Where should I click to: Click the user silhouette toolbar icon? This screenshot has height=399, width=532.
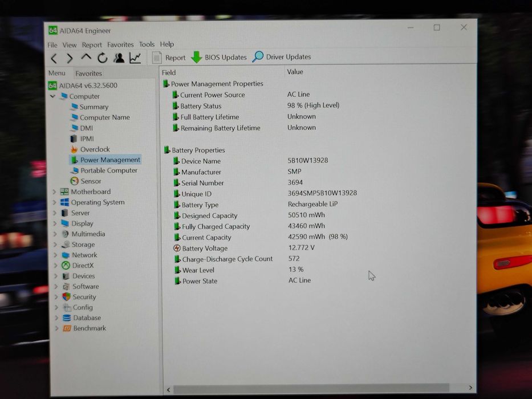point(119,58)
